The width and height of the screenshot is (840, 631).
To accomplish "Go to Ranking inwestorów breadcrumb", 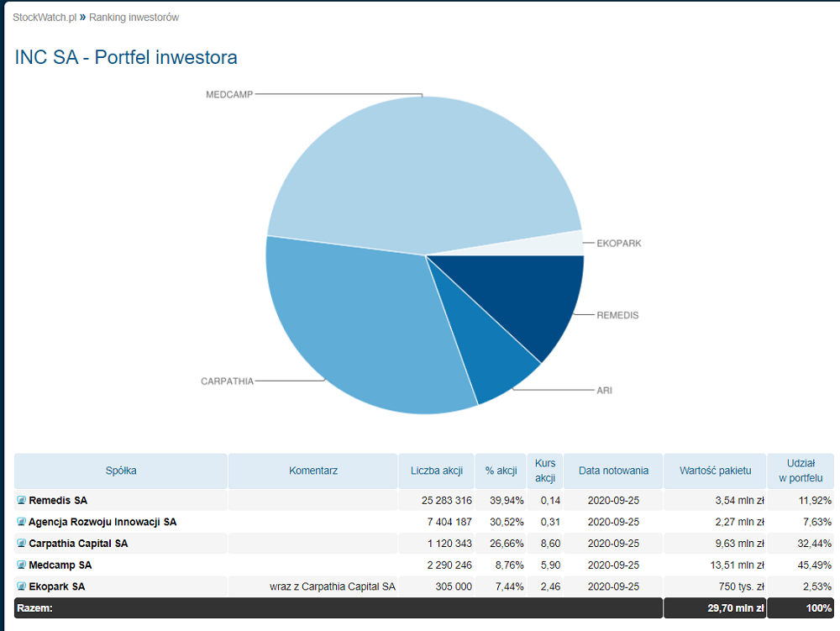I will [134, 17].
